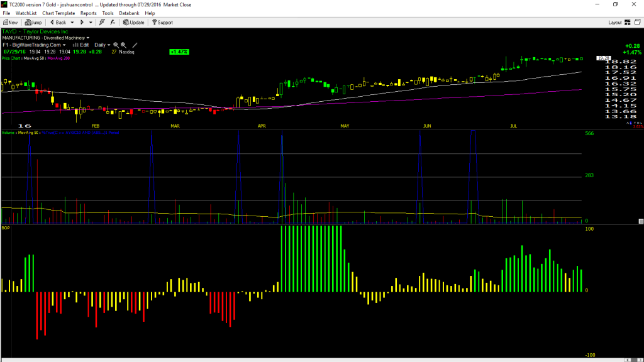Viewport: 644px width, 362px height.
Task: Open the fx formula tool
Action: tap(113, 23)
